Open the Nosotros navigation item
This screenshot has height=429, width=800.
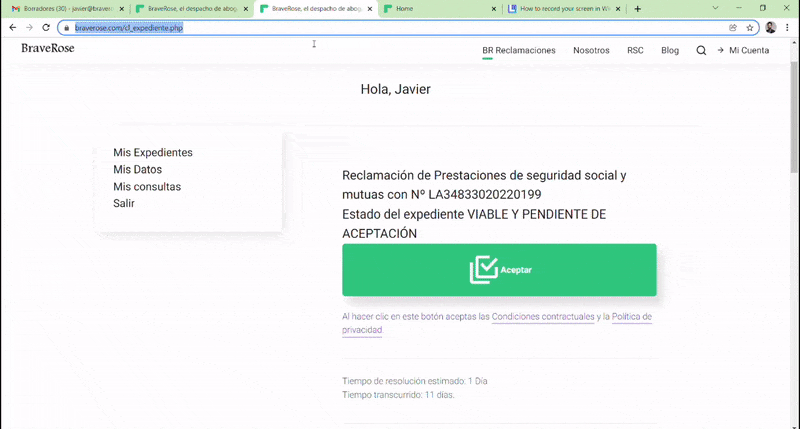click(x=591, y=50)
